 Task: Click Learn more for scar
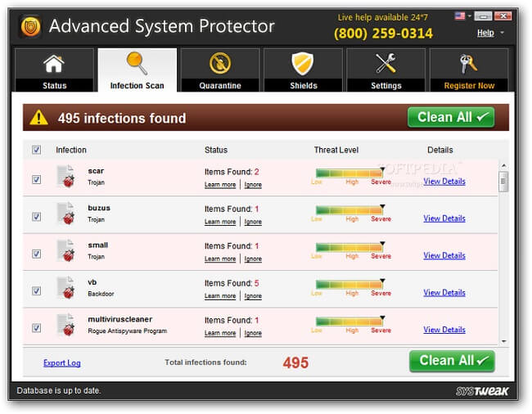[x=220, y=185]
